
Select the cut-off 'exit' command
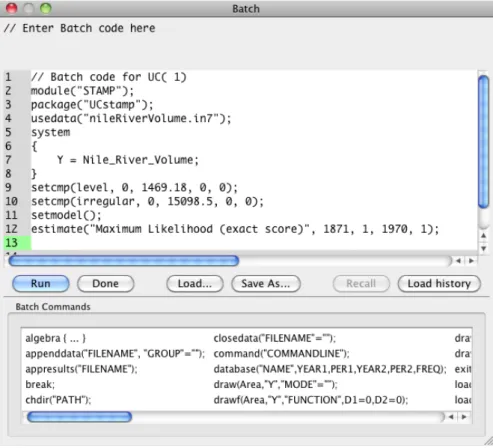[x=463, y=369]
